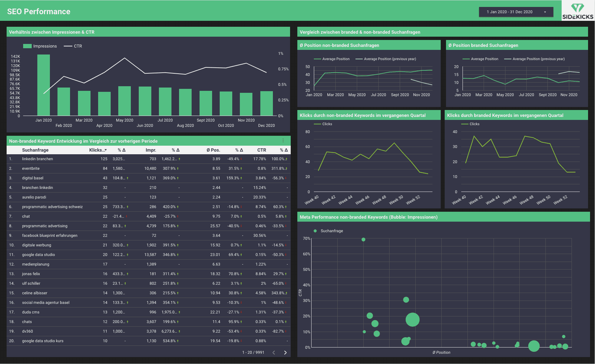
Task: Open the date range dropdown
Action: (x=516, y=12)
